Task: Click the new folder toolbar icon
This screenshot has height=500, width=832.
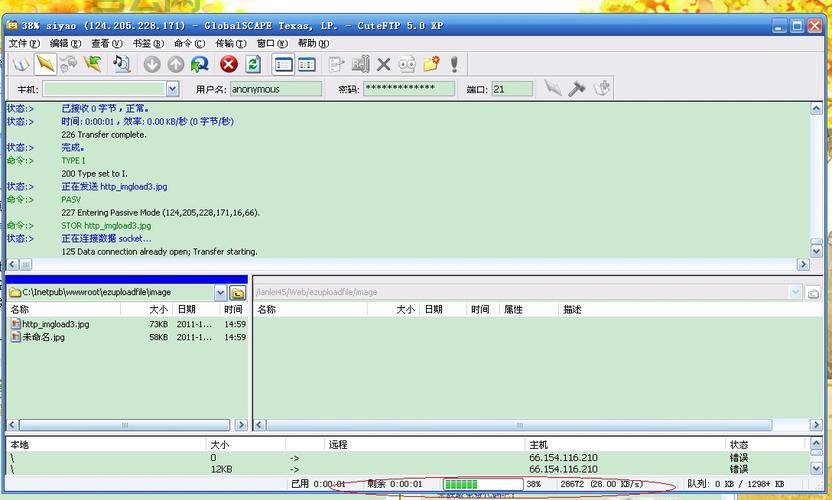Action: click(x=431, y=65)
